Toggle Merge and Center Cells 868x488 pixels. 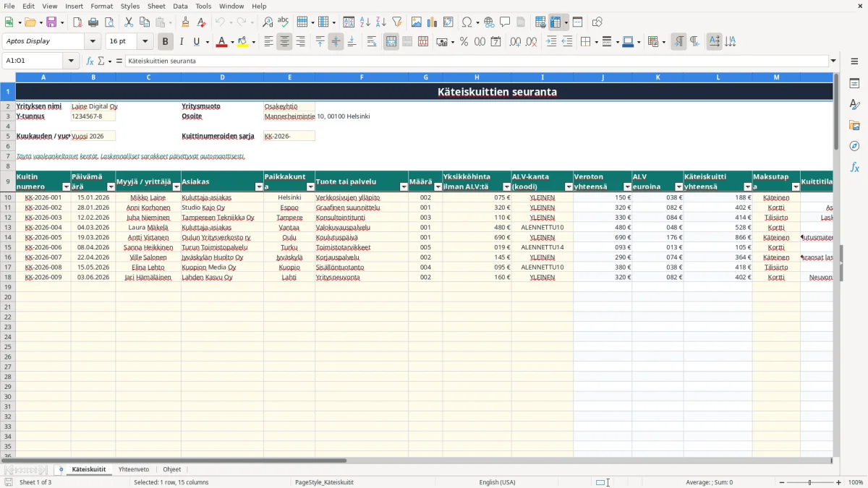point(391,42)
